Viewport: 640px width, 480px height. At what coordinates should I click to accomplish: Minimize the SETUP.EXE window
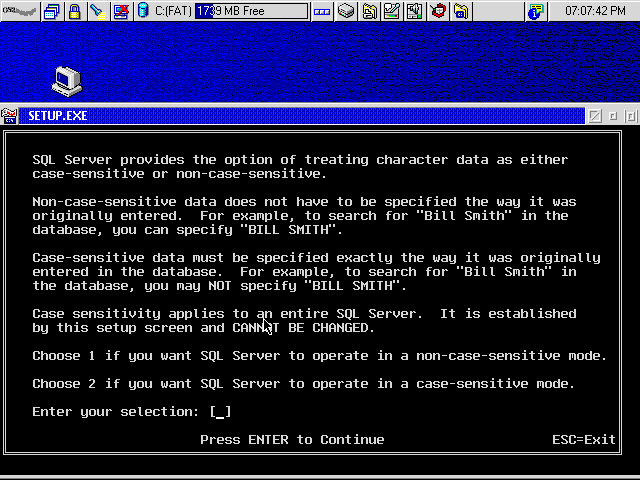[x=613, y=116]
